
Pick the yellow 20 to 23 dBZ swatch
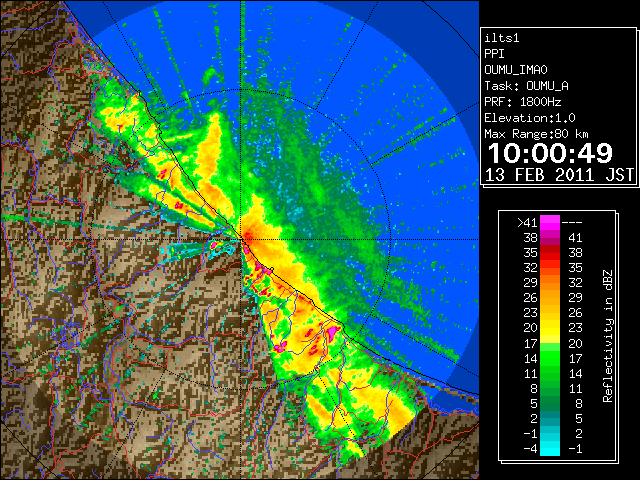point(550,328)
